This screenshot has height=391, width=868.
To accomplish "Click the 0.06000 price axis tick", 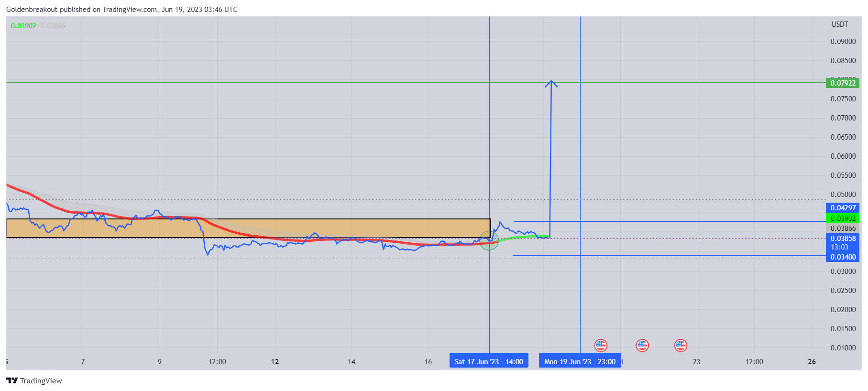I will pos(843,156).
